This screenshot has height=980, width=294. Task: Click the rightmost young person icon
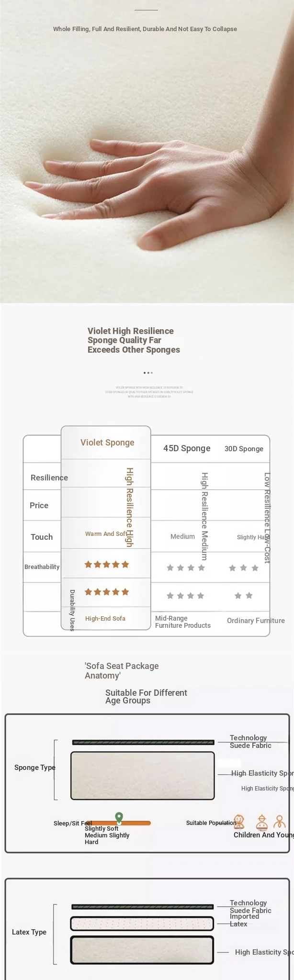click(x=280, y=822)
